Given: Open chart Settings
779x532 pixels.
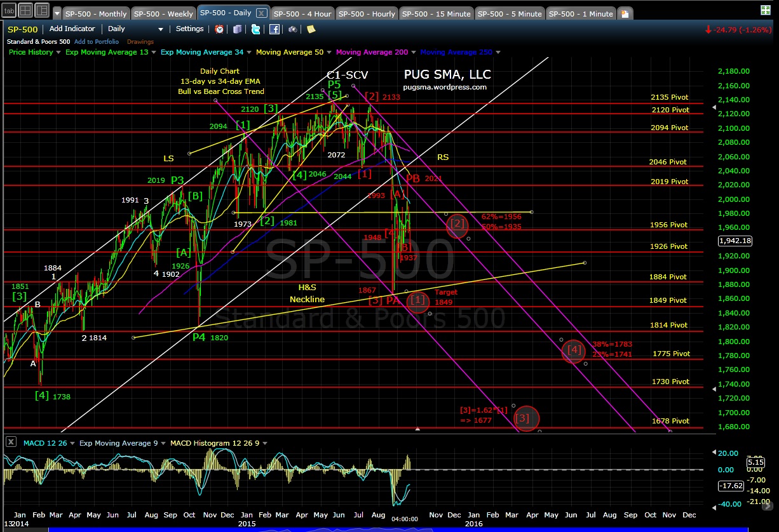Looking at the screenshot, I should pyautogui.click(x=190, y=29).
